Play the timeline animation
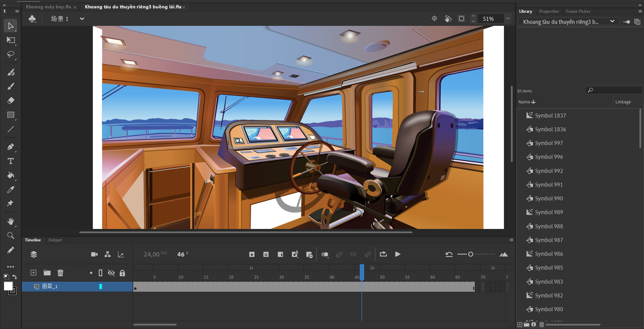 398,254
